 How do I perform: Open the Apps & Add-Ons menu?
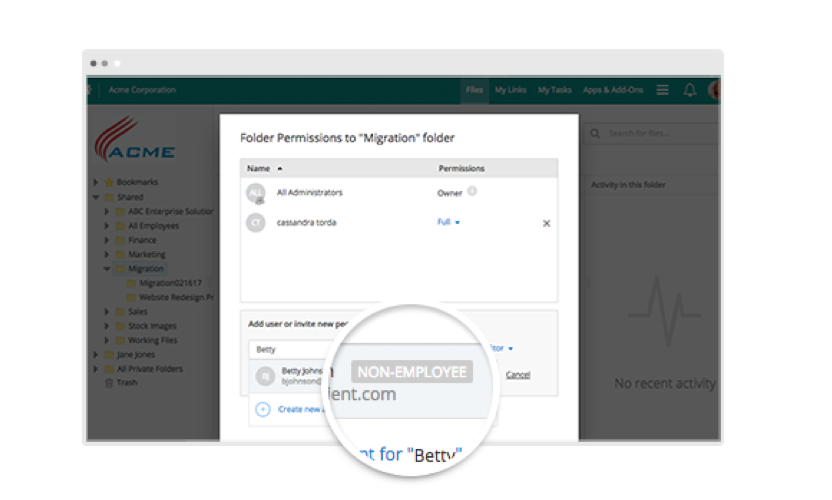click(612, 90)
